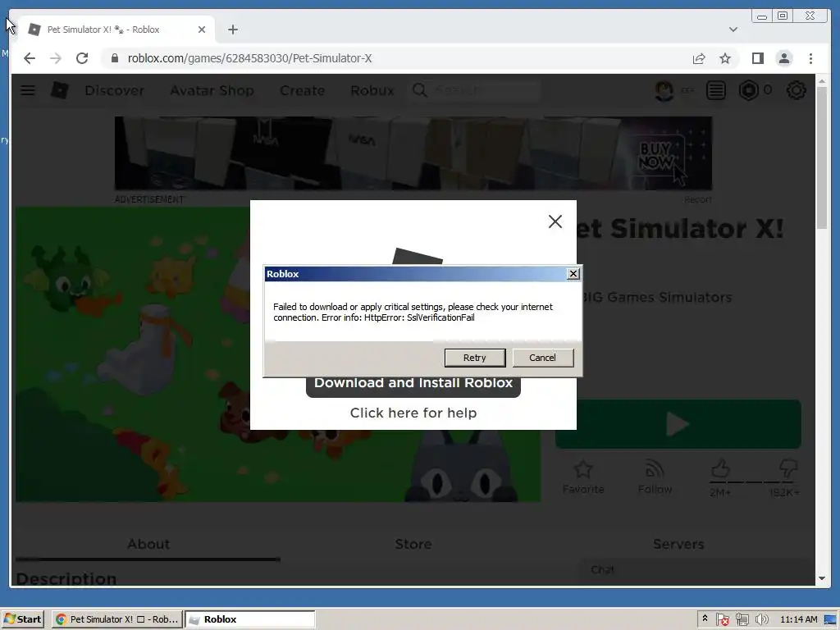View site security lock info
Screen dimensions: 840x630
pyautogui.click(x=114, y=58)
